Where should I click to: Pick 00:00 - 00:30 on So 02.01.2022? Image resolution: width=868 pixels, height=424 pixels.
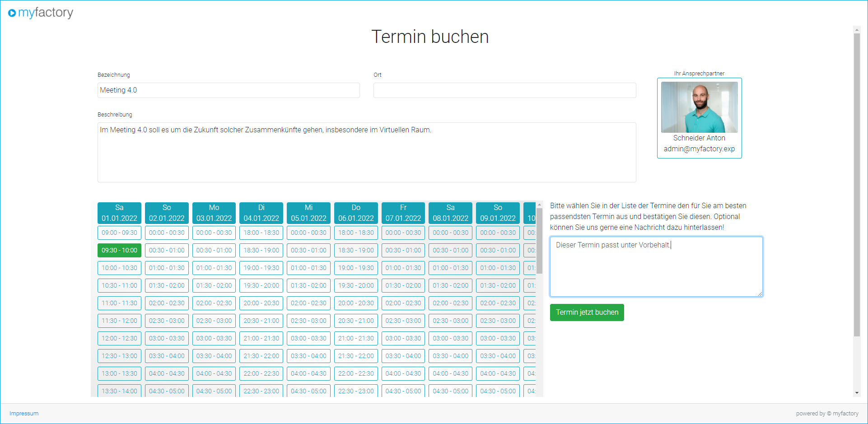click(167, 233)
